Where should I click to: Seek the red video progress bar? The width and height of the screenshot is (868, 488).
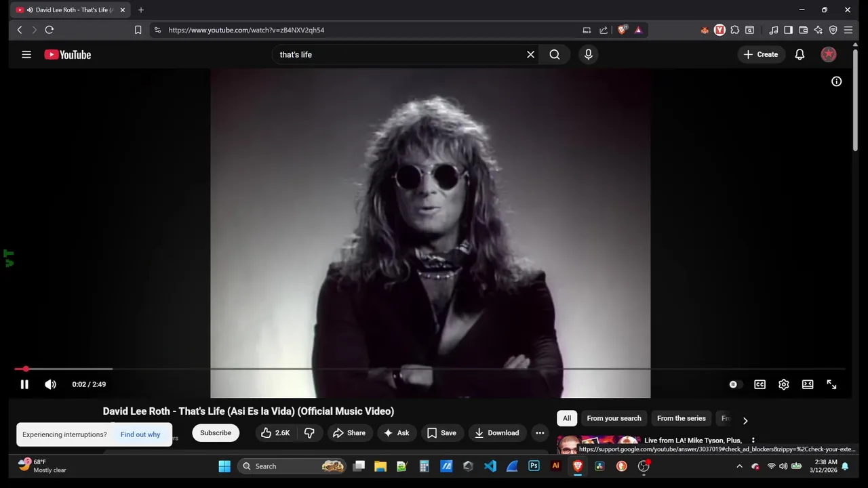click(430, 369)
